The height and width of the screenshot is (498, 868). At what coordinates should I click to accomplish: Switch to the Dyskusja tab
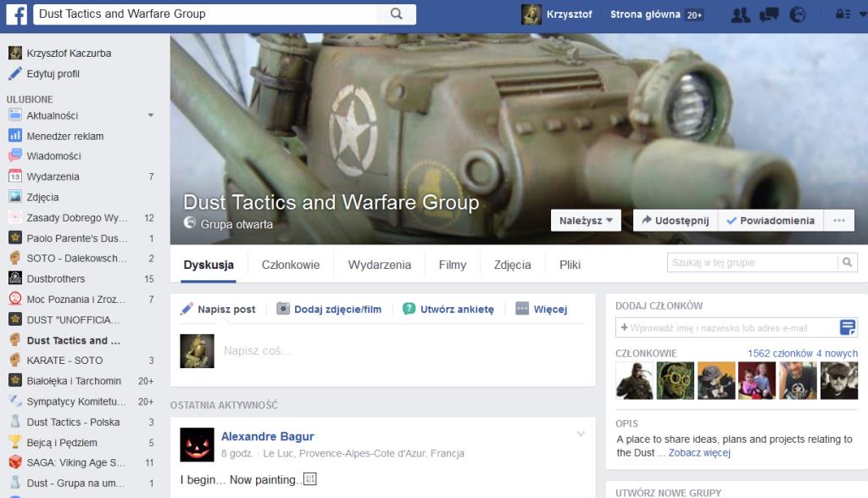[x=209, y=265]
